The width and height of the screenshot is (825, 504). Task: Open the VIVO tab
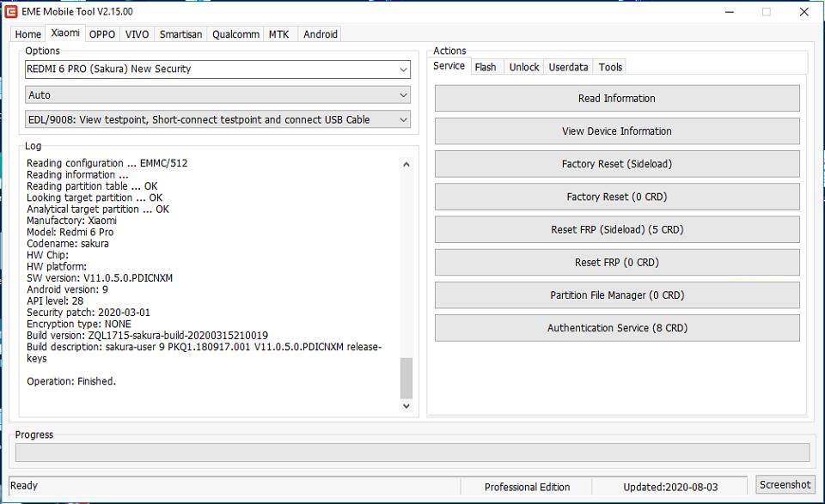(x=137, y=34)
